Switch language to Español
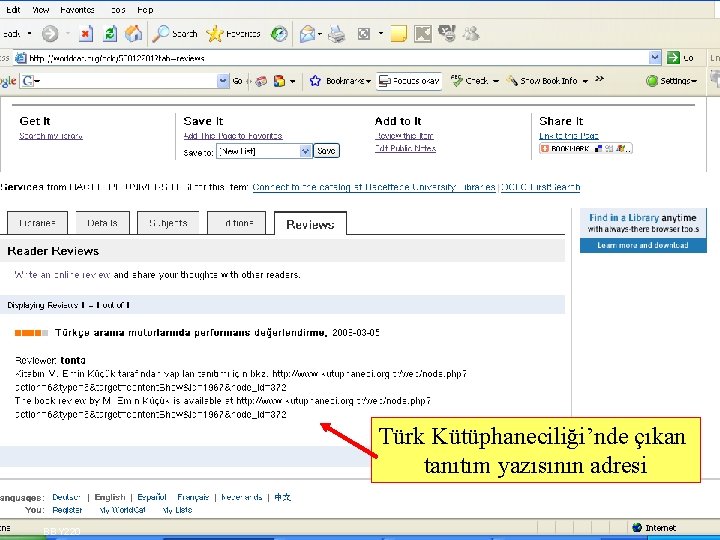The image size is (720, 540). point(152,497)
